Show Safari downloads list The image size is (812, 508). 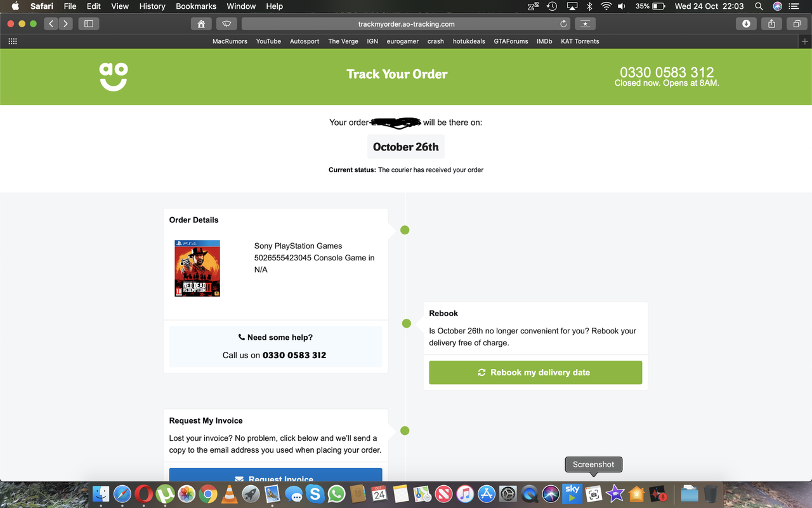[x=746, y=23]
